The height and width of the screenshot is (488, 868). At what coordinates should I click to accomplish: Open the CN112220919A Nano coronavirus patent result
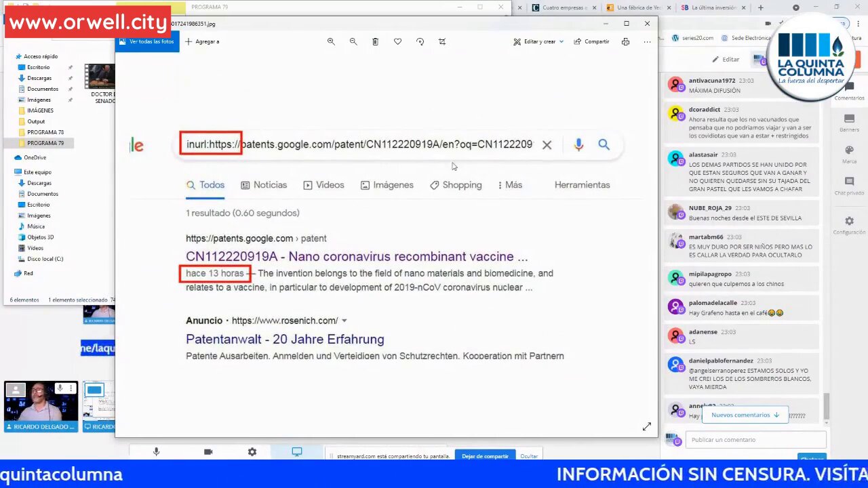point(357,256)
